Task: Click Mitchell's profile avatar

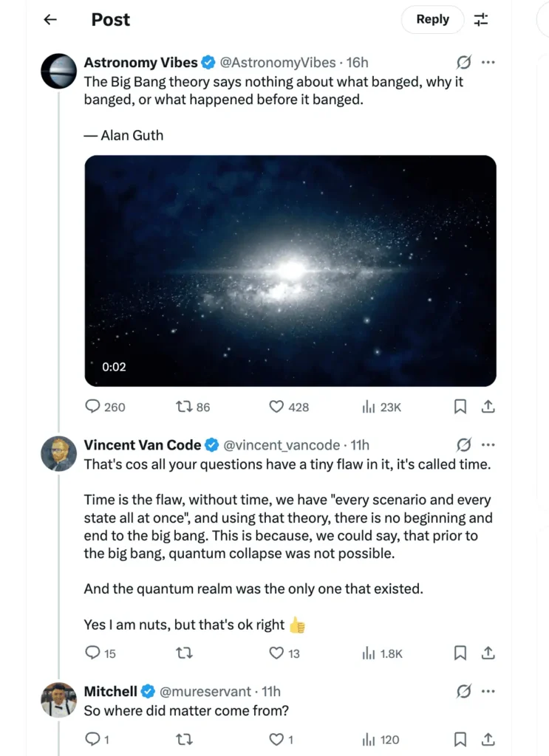Action: coord(58,701)
